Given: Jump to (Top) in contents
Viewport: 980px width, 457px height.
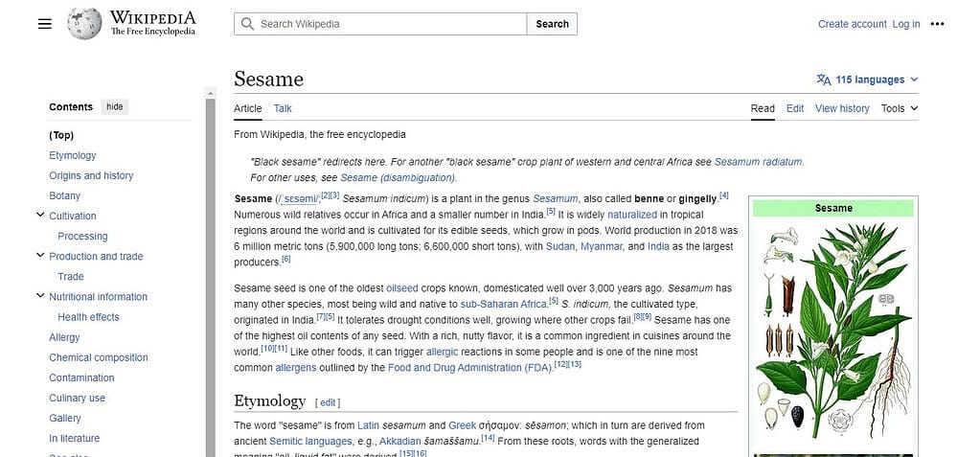Looking at the screenshot, I should tap(61, 135).
